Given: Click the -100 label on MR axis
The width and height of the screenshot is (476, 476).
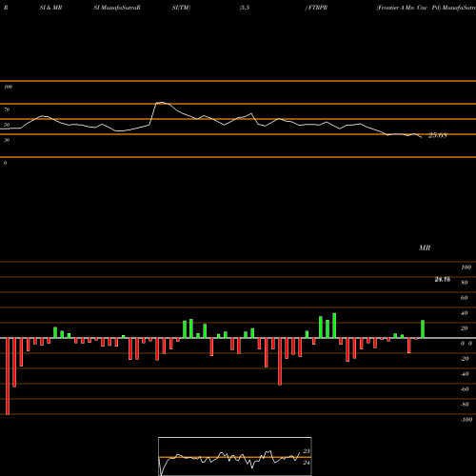Looking at the screenshot, I should click(466, 420).
